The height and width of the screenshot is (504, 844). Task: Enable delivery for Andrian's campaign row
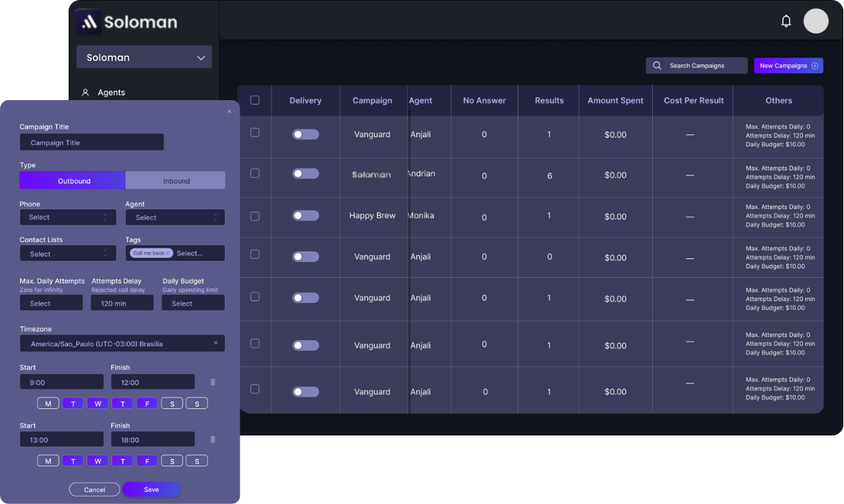pyautogui.click(x=305, y=174)
